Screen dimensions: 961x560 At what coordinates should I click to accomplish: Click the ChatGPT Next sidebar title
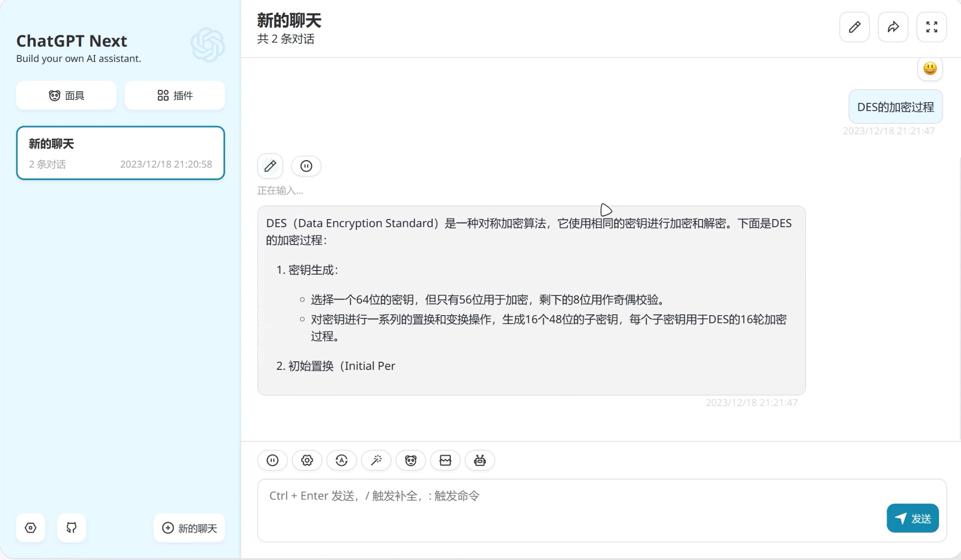pyautogui.click(x=72, y=41)
